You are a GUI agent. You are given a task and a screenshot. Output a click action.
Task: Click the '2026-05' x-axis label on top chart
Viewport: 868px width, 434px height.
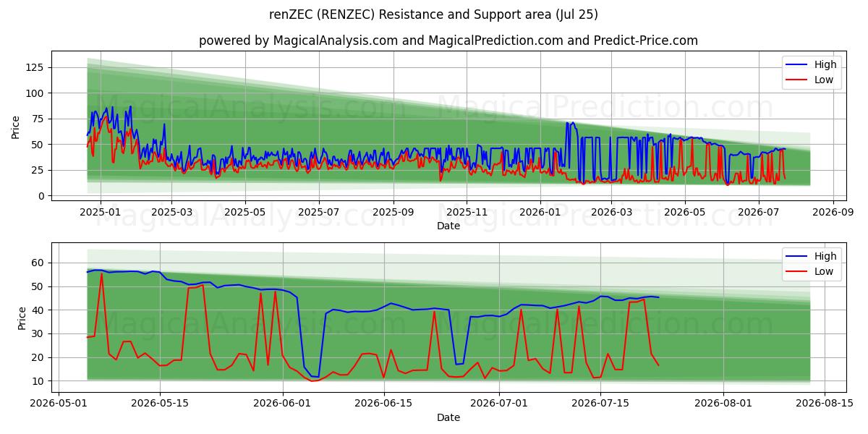684,213
